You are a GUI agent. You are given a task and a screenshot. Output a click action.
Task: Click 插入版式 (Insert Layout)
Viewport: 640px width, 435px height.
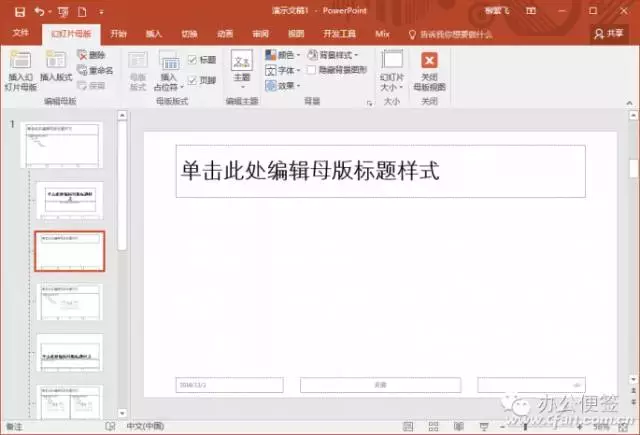click(56, 66)
